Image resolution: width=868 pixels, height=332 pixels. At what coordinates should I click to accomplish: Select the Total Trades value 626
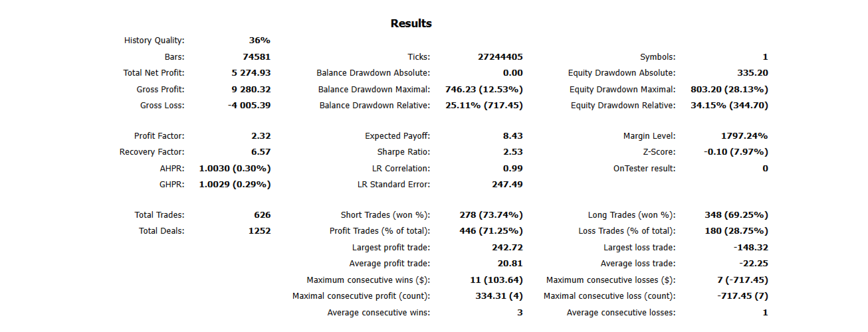[262, 215]
